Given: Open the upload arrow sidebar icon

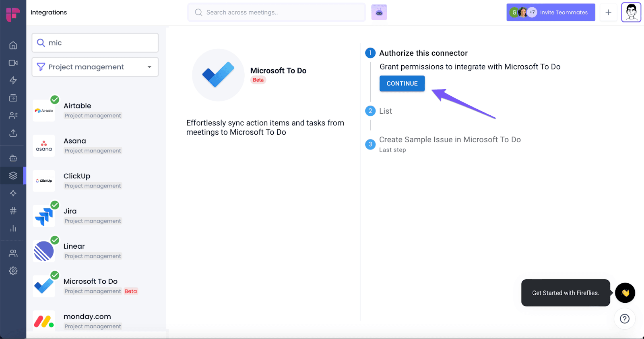Looking at the screenshot, I should click(13, 133).
